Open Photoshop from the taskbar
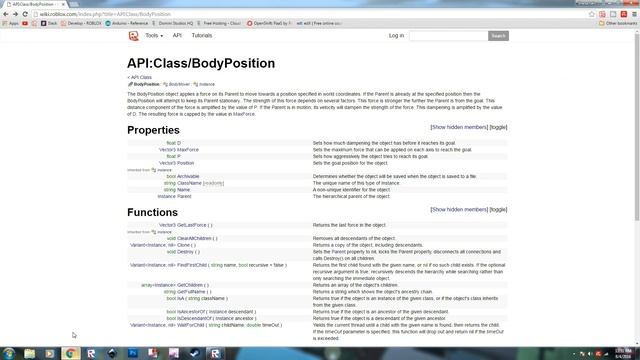Screen dimensions: 640x360 133,353
